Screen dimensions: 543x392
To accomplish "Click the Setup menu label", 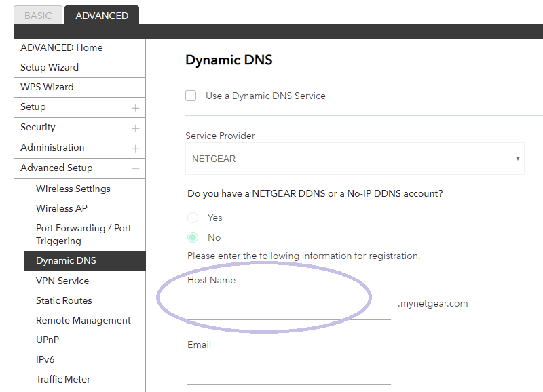I will pyautogui.click(x=33, y=107).
